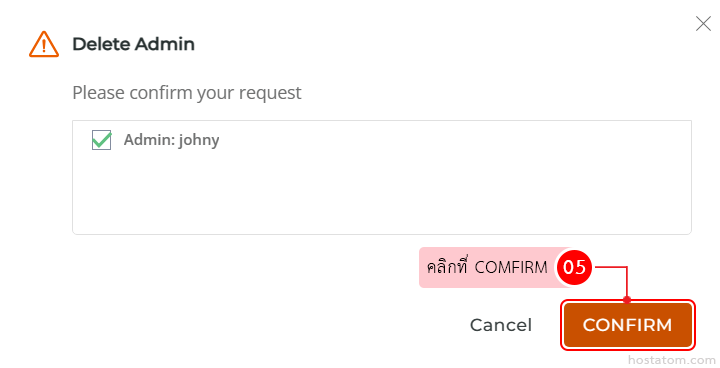This screenshot has width=720, height=368.
Task: Click the "Delete Admin" dialog title
Action: pos(133,44)
